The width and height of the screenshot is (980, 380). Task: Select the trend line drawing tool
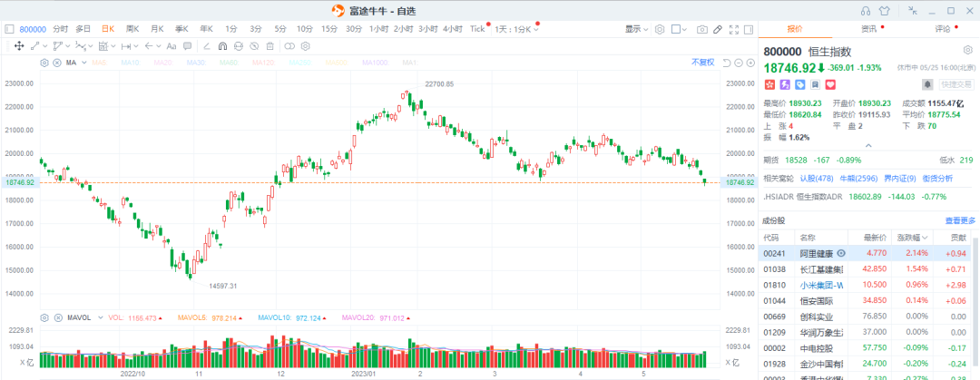[35, 45]
